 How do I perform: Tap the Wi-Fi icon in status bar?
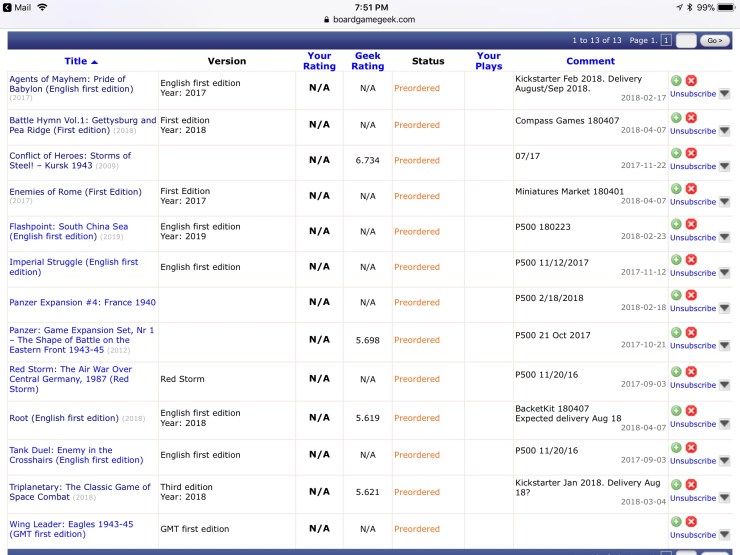[x=42, y=7]
